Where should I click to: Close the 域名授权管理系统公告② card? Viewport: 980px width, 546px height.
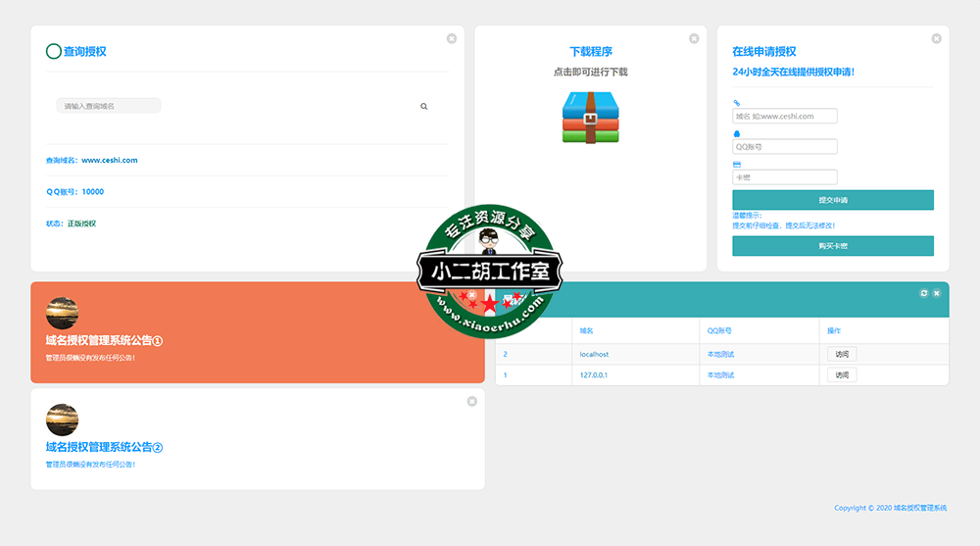(x=471, y=401)
